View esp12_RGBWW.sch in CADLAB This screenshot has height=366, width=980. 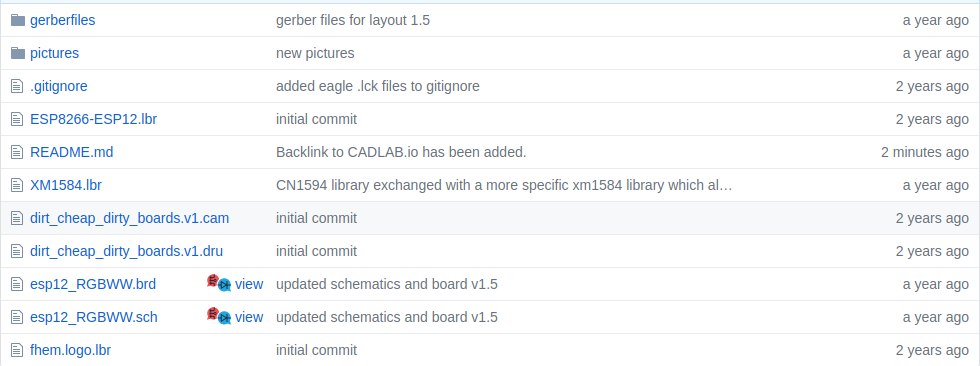[249, 317]
